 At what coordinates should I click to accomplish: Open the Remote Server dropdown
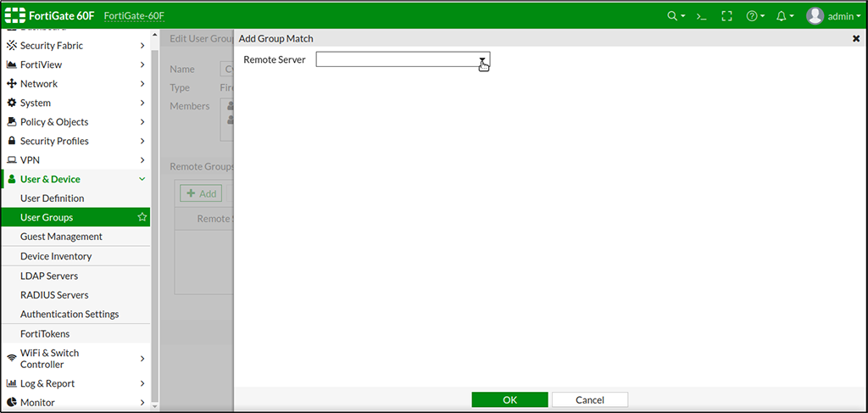point(403,59)
